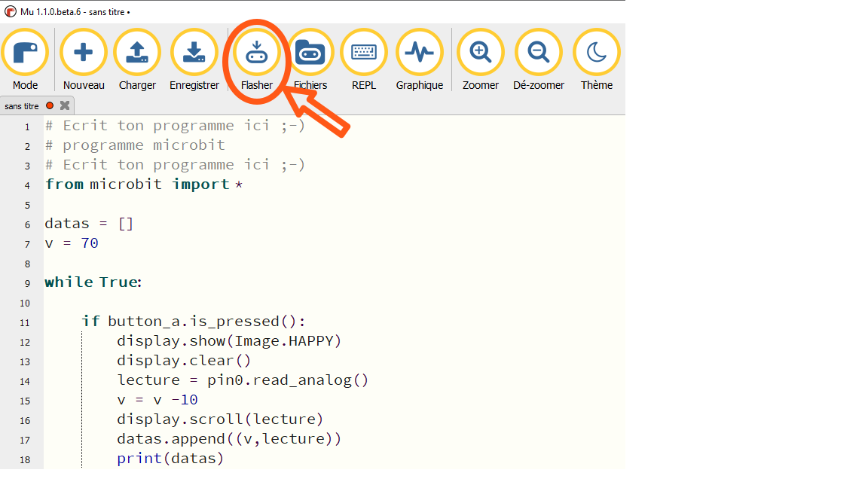
Task: Click line number 1 in gutter
Action: pyautogui.click(x=27, y=127)
